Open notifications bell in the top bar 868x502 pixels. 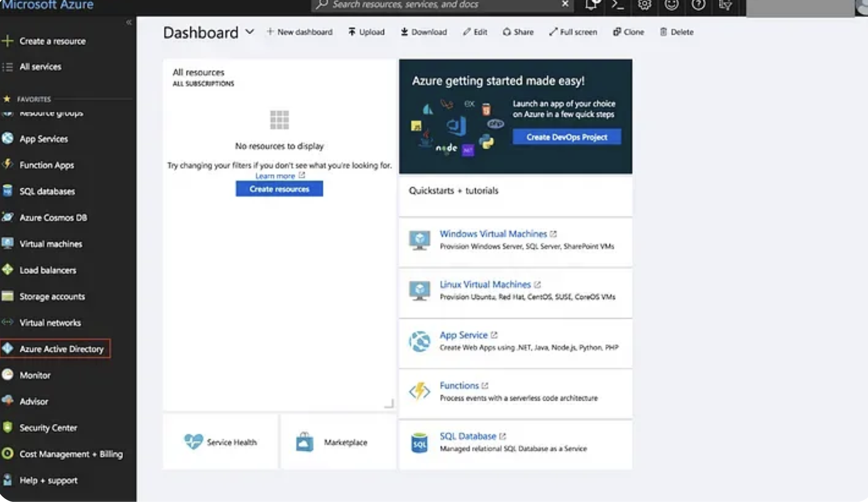tap(592, 5)
